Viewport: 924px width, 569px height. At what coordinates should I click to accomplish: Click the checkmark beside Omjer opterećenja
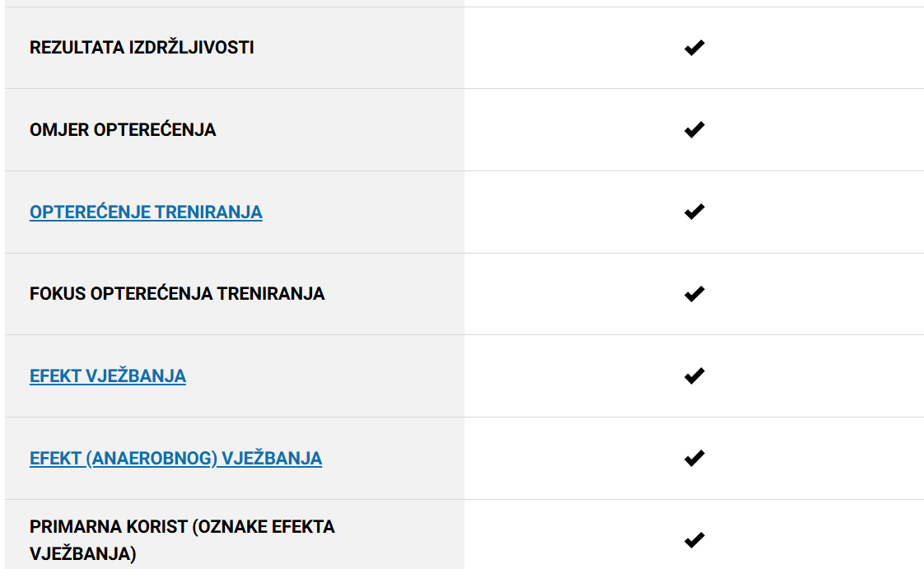point(694,129)
